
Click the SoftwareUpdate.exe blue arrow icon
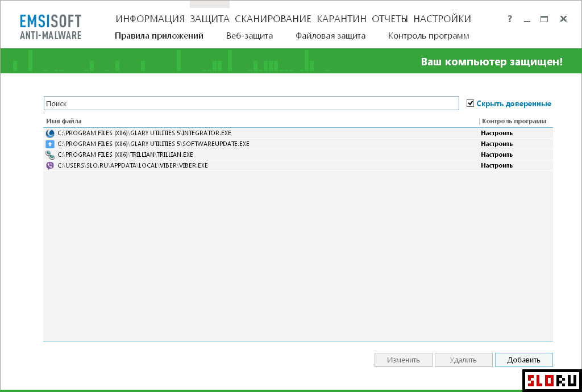pos(50,144)
